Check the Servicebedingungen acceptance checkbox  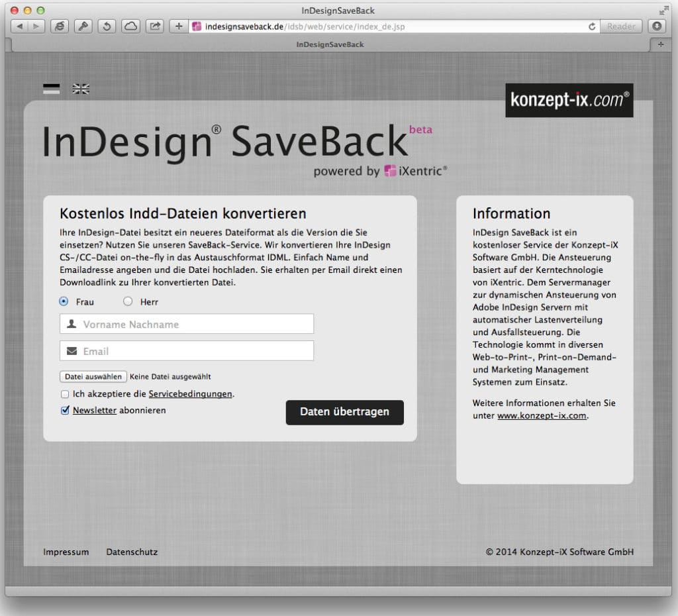[x=65, y=394]
